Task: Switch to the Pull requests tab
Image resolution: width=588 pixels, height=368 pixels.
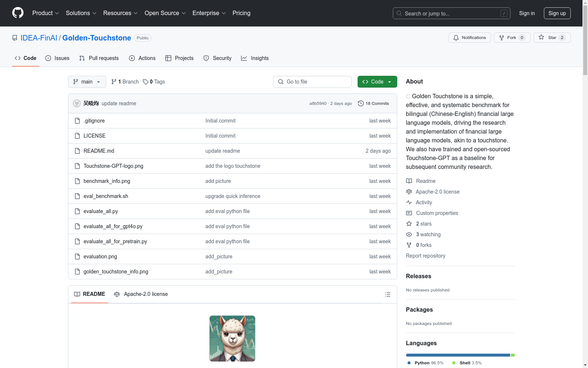Action: point(99,58)
